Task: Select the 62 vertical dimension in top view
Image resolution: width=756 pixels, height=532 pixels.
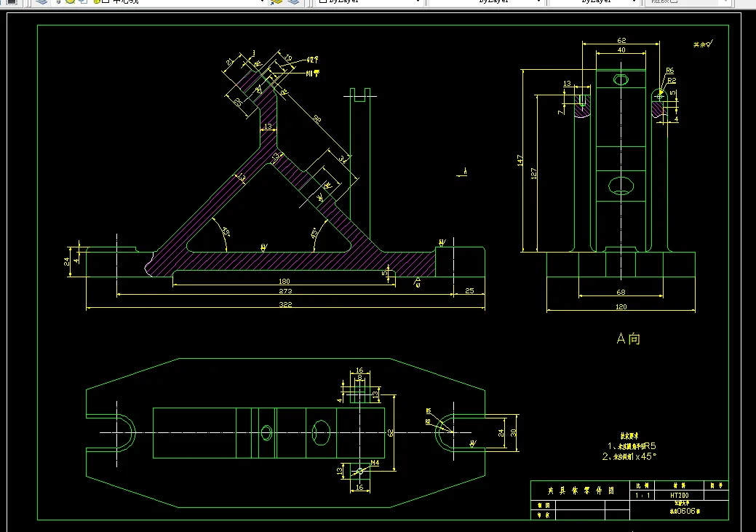Action: [391, 433]
